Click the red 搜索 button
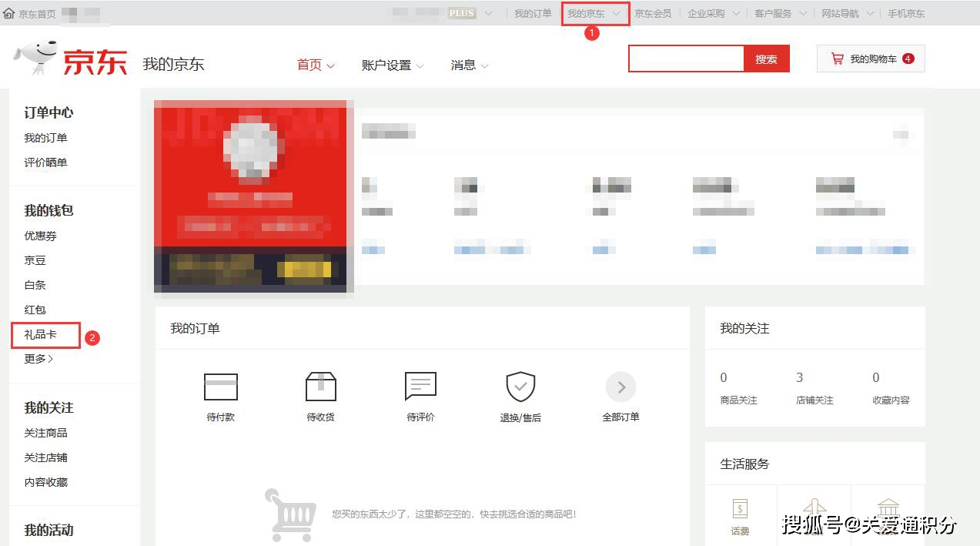Screen dimensions: 980x546 [766, 59]
